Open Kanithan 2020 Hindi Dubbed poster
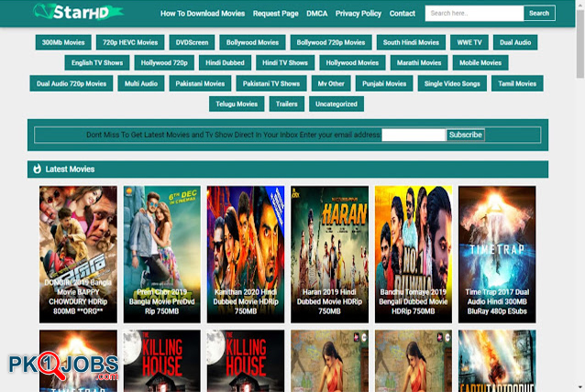The image size is (585, 392). click(x=246, y=255)
